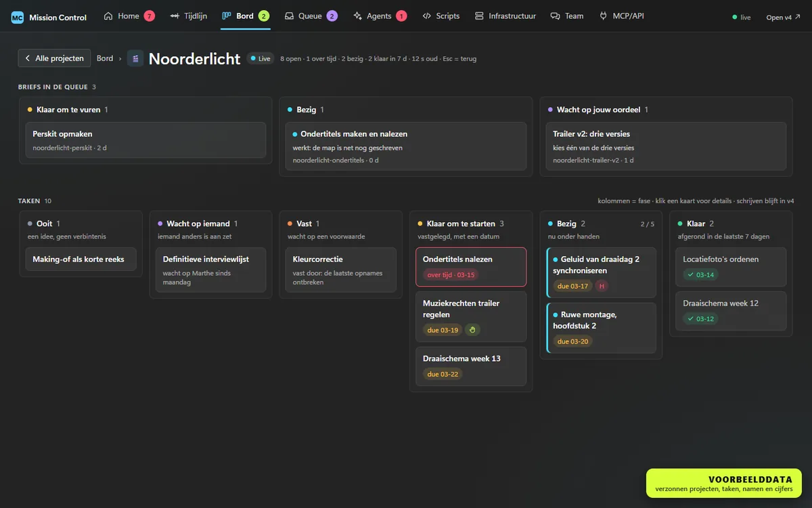Open the Queue tab
Image resolution: width=812 pixels, height=508 pixels.
coord(311,16)
